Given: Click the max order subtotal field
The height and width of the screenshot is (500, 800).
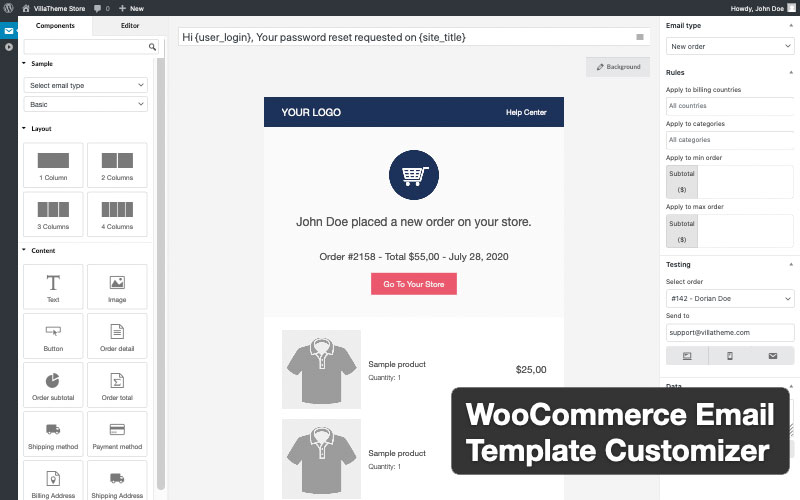Looking at the screenshot, I should click(745, 231).
